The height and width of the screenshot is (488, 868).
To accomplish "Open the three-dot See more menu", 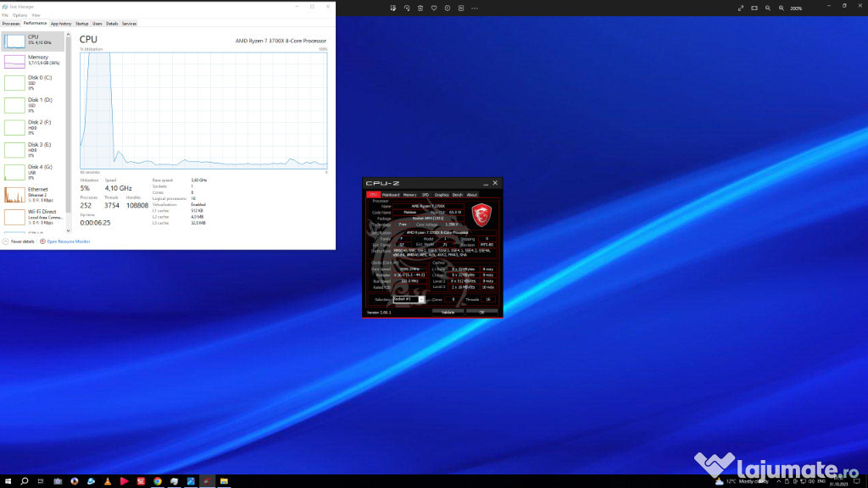I will tap(475, 8).
